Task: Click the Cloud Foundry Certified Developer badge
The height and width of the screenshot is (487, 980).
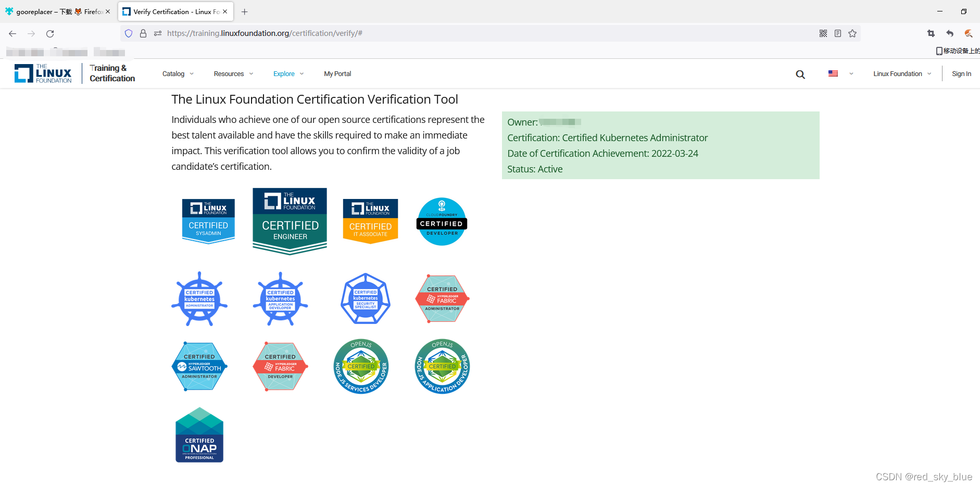Action: pyautogui.click(x=442, y=221)
